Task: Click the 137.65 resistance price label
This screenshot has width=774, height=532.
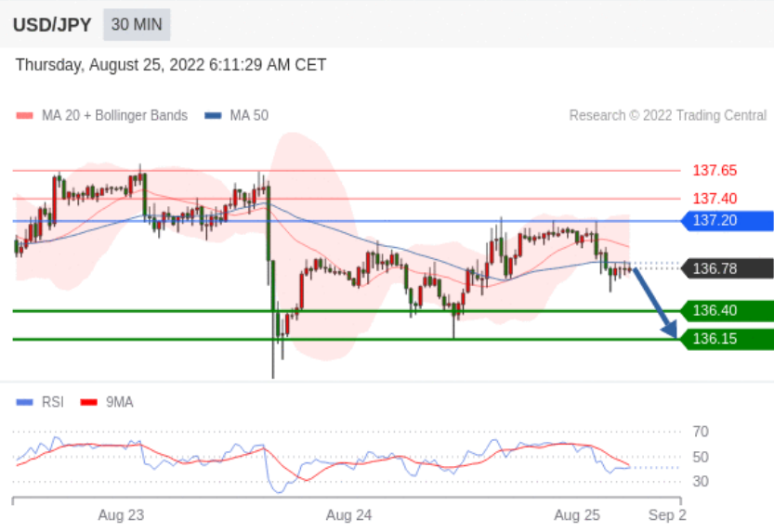Action: [715, 171]
